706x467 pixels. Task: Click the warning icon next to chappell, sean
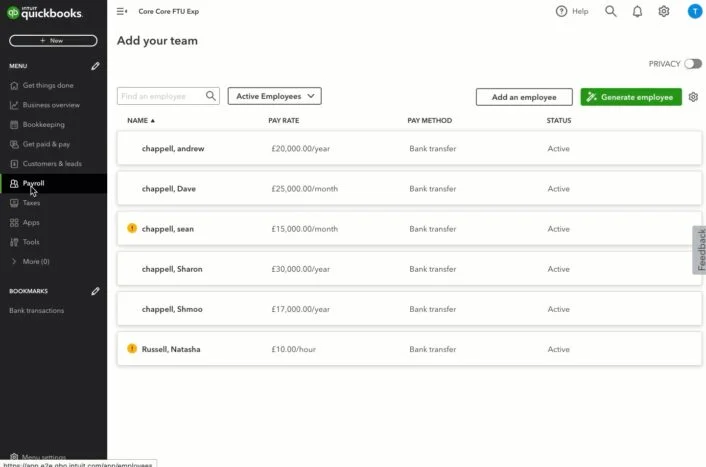pos(132,228)
